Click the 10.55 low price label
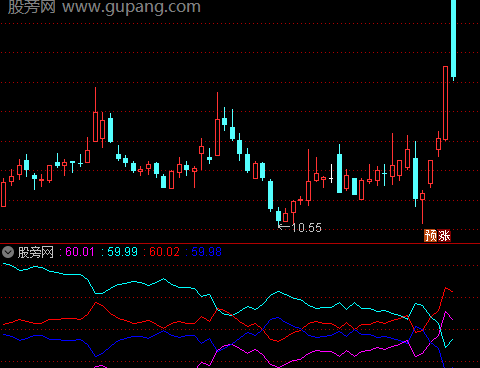Screen dimensions: 480x368 click(306, 228)
